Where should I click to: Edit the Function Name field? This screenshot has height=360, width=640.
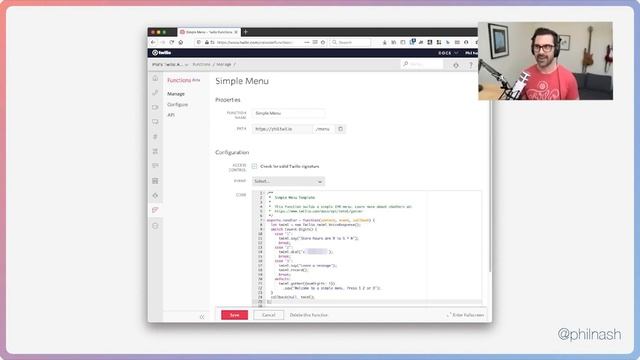coord(288,113)
